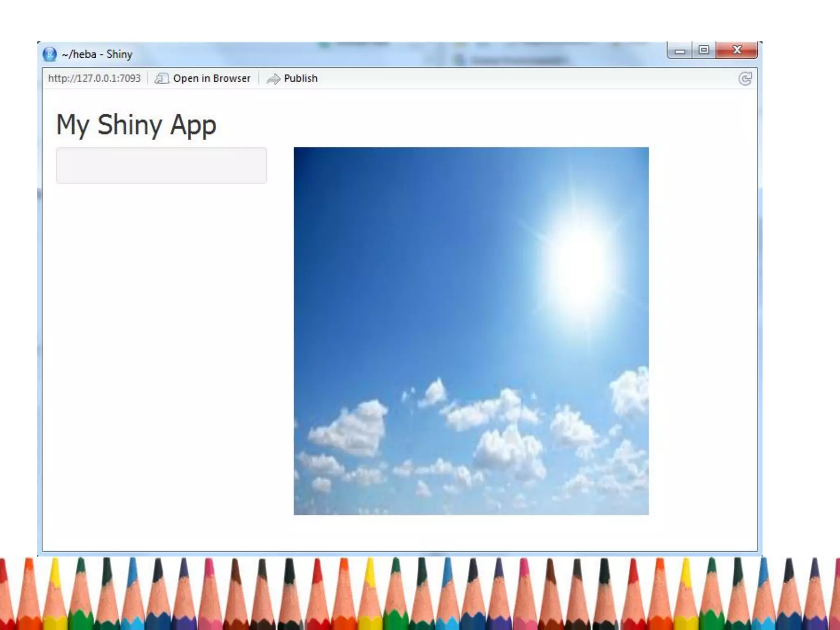Open the app via Open in Browser label
The width and height of the screenshot is (840, 630).
point(211,78)
